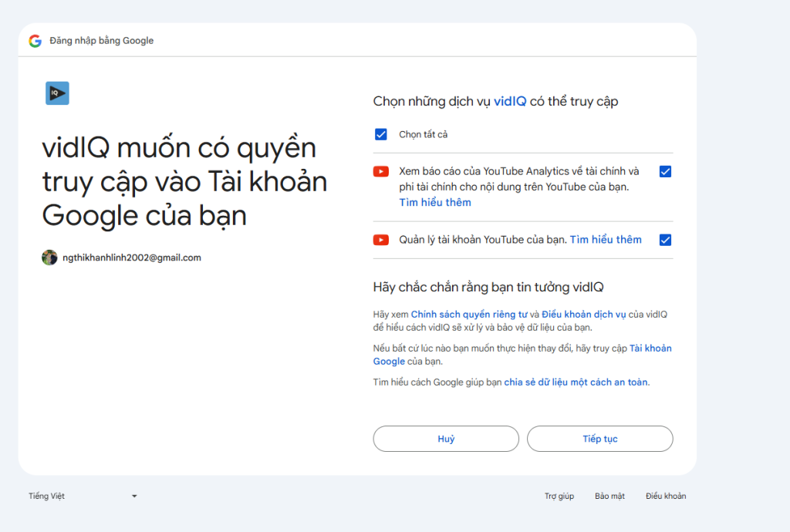Click the 'Bảo mật' footer link
The width and height of the screenshot is (790, 532).
[609, 496]
